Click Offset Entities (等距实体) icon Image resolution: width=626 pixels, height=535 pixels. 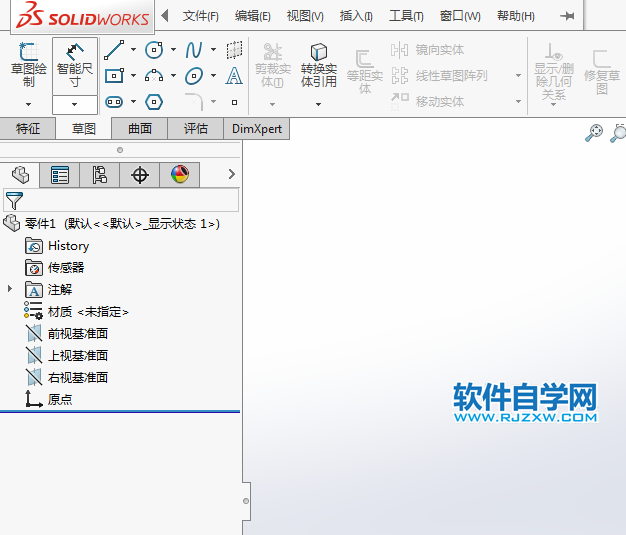(x=364, y=59)
